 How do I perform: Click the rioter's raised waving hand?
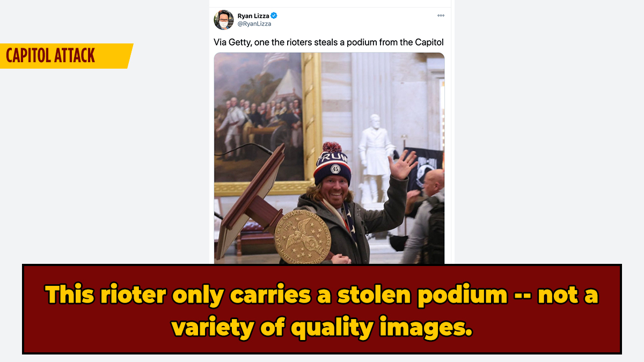point(404,166)
